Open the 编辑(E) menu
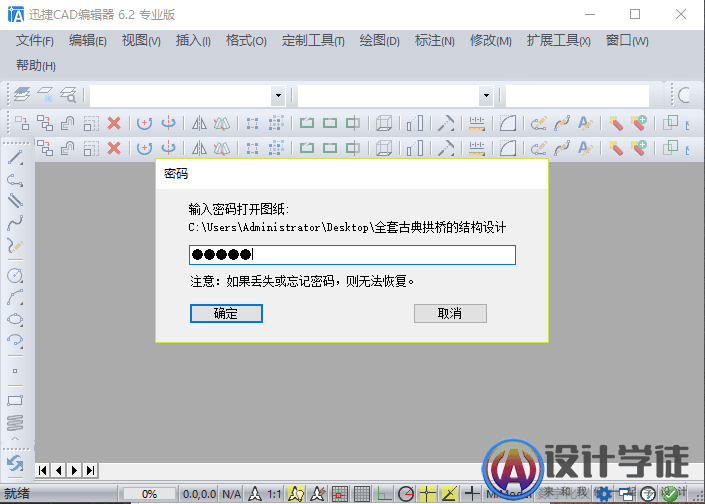 point(88,41)
